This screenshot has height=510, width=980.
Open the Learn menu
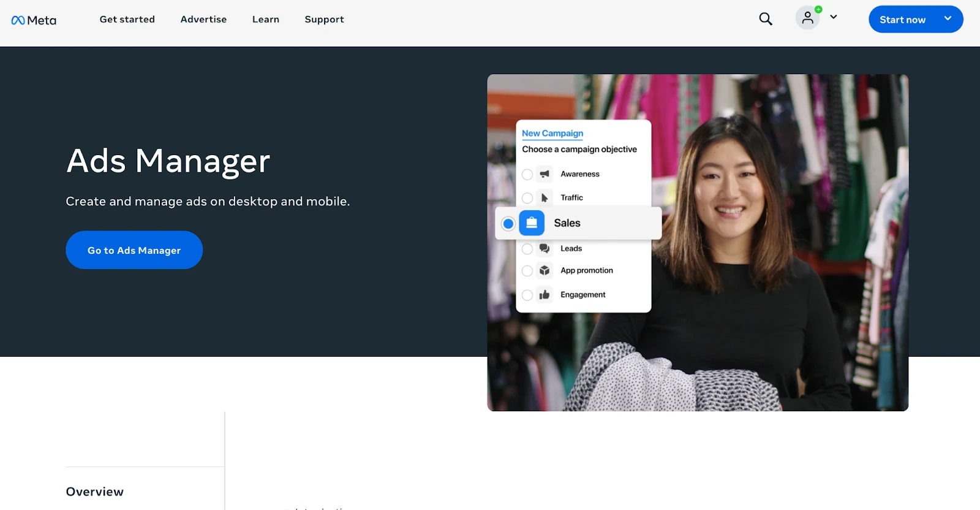click(x=266, y=20)
